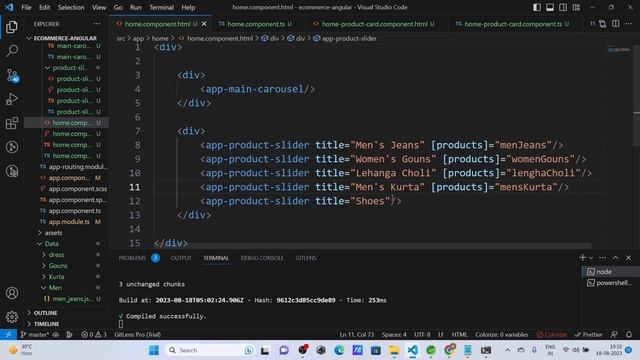Screen dimensions: 640x360
Task: Expand the assets folder
Action: 53,233
